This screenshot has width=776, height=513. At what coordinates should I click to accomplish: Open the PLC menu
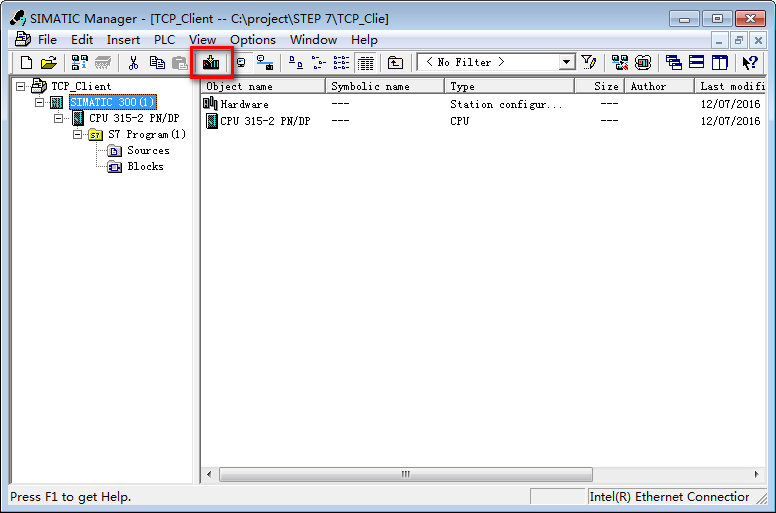164,40
